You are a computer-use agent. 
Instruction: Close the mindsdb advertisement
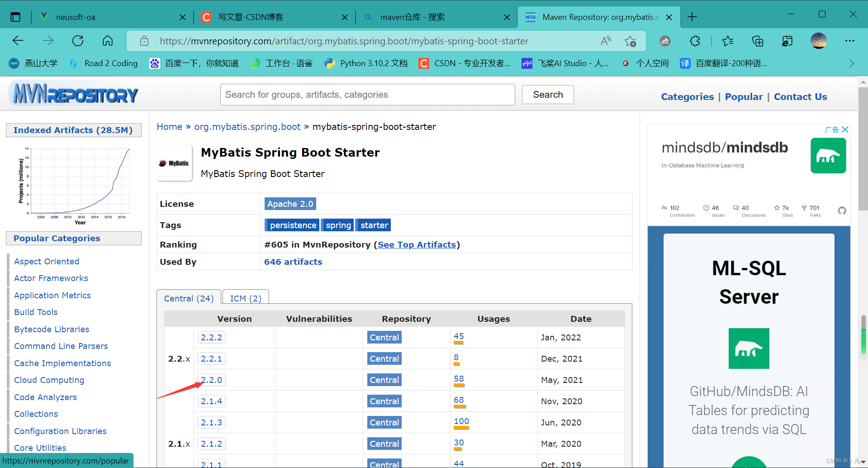coord(845,129)
